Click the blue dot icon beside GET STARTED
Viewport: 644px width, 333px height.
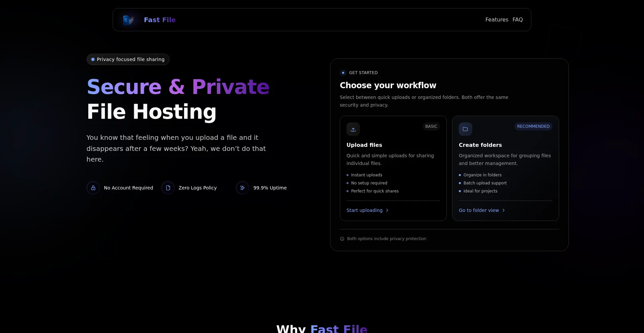click(x=343, y=73)
